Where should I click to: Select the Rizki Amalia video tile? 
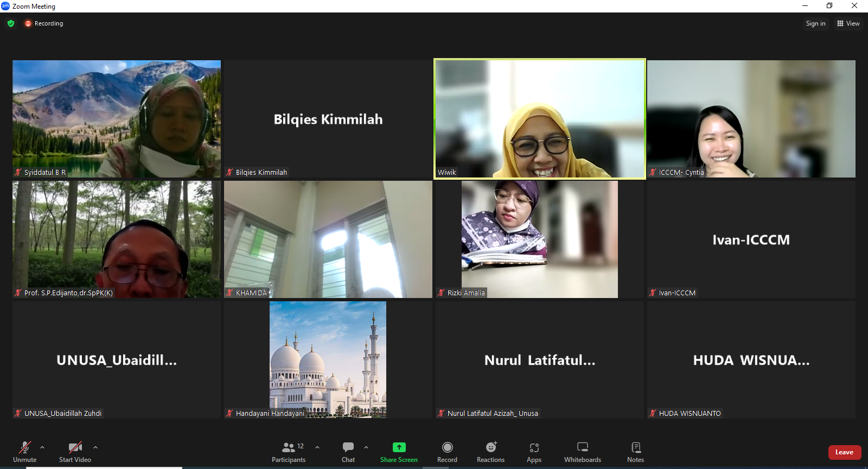tap(540, 239)
